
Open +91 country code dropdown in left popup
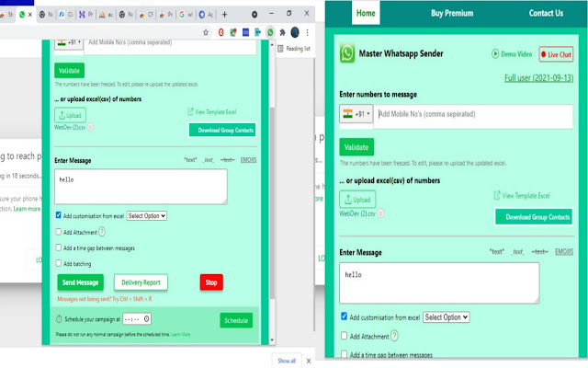pyautogui.click(x=69, y=42)
